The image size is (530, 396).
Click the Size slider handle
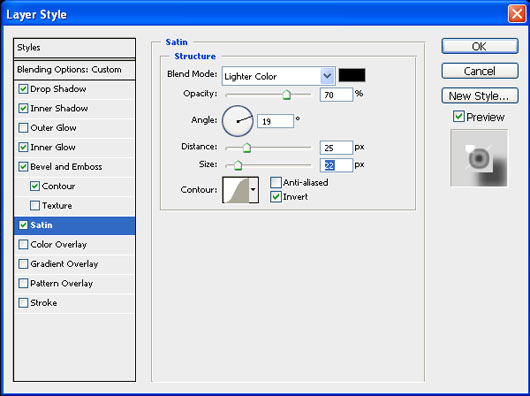pos(238,165)
